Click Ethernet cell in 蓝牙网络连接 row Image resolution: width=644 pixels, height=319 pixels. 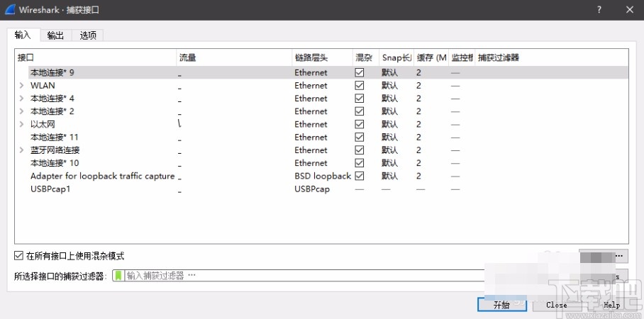(311, 150)
